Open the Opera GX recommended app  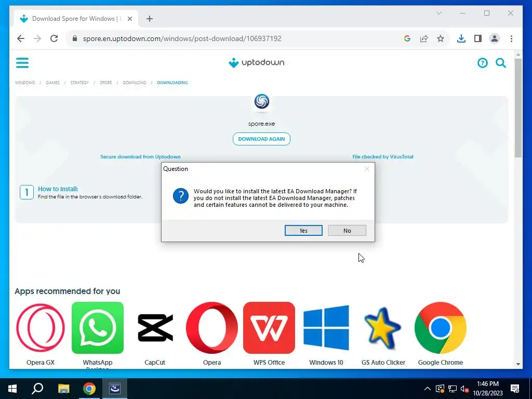click(41, 328)
